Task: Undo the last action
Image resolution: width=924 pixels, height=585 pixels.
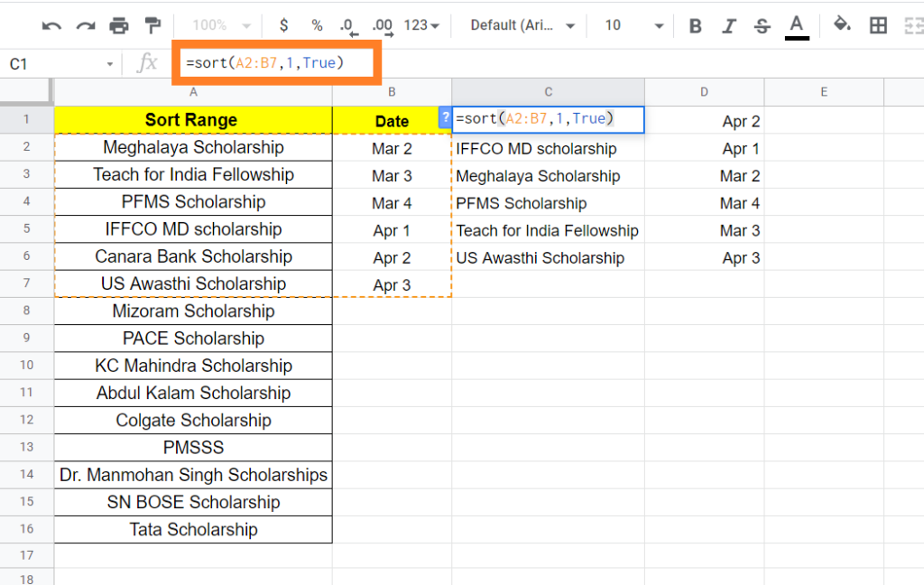Action: point(51,25)
